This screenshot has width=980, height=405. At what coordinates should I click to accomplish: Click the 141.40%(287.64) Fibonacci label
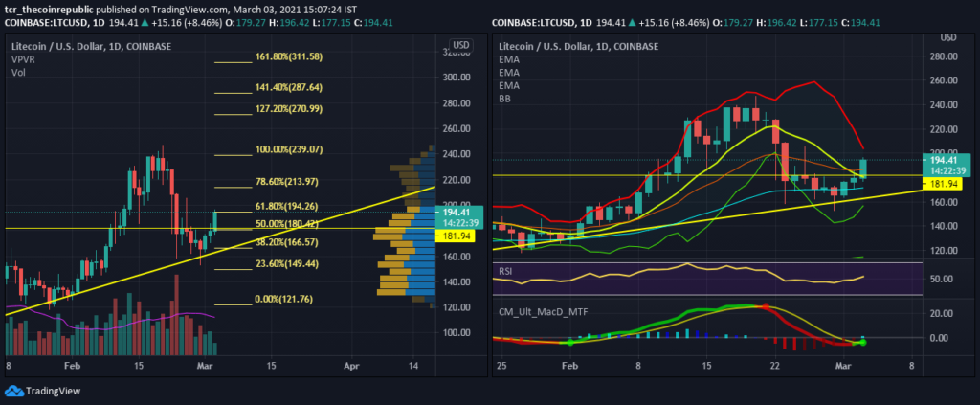coord(288,87)
